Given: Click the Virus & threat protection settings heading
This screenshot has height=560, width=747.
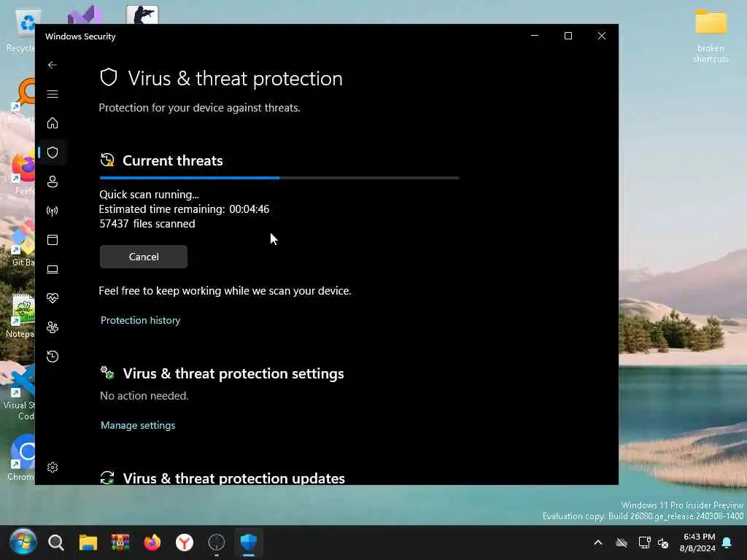Looking at the screenshot, I should 233,373.
